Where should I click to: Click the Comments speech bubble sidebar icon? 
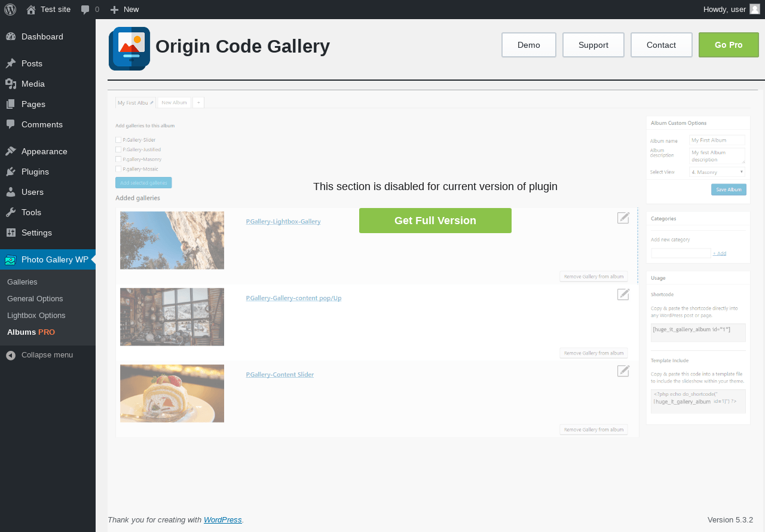[11, 124]
